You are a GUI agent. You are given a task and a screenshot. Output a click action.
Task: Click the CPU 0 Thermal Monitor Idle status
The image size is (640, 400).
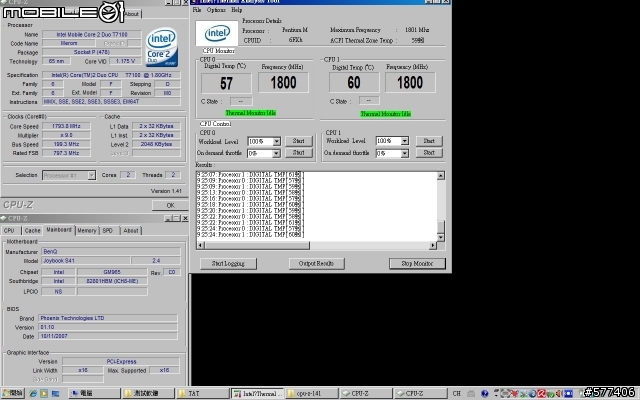pos(251,113)
